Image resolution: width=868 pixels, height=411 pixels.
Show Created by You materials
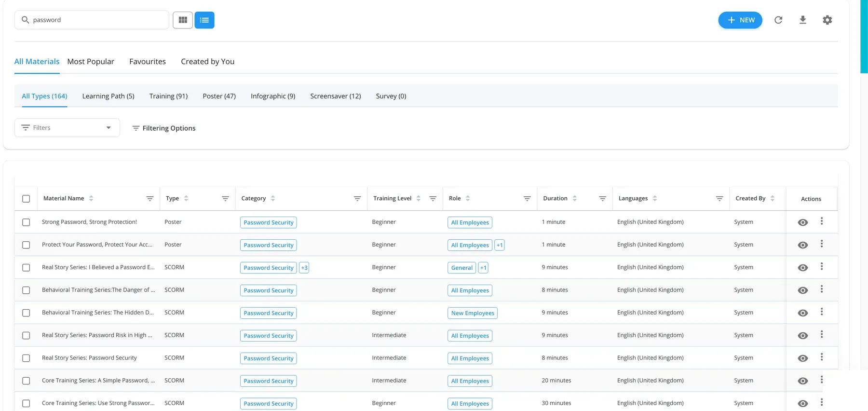(208, 62)
